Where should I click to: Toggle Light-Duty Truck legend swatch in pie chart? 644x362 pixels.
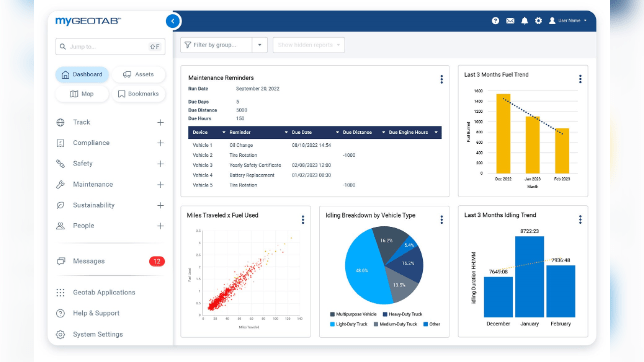332,324
